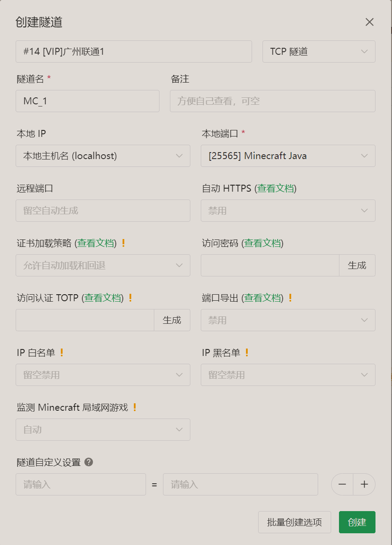
Task: Click the 批量创建选项 button
Action: pos(294,522)
